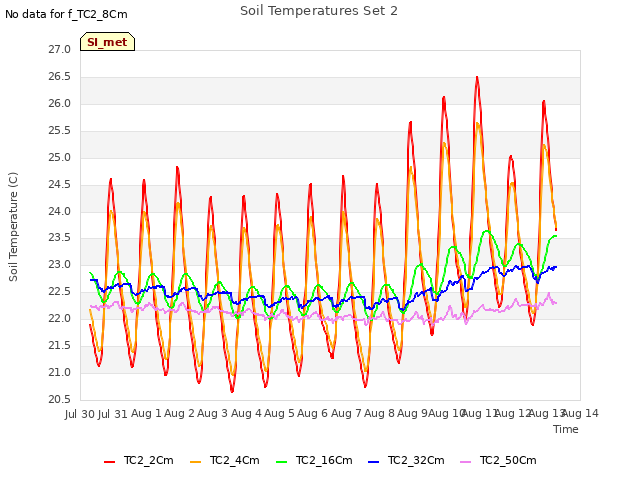
Task: Click the Aug 8 x-axis date label
Action: pyautogui.click(x=379, y=414)
